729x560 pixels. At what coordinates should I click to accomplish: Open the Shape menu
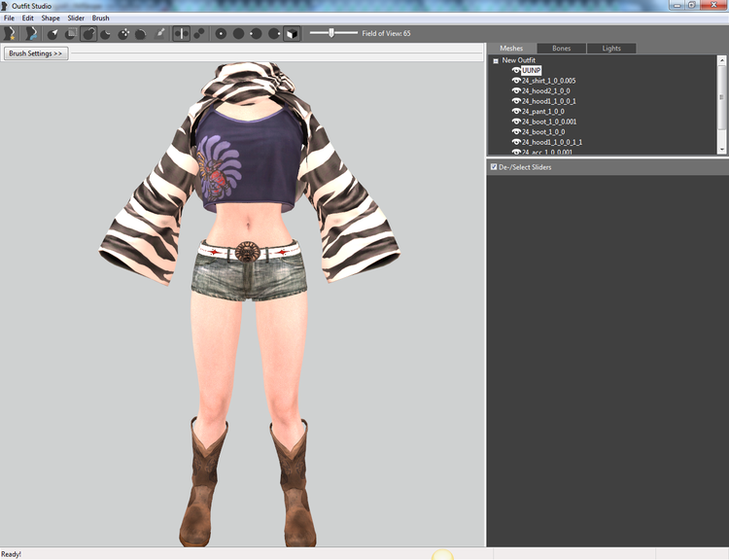(51, 18)
